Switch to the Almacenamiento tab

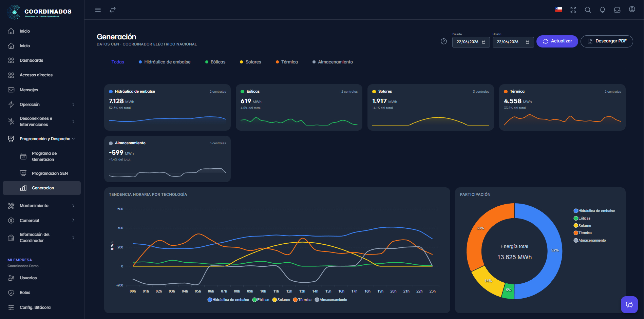[333, 62]
